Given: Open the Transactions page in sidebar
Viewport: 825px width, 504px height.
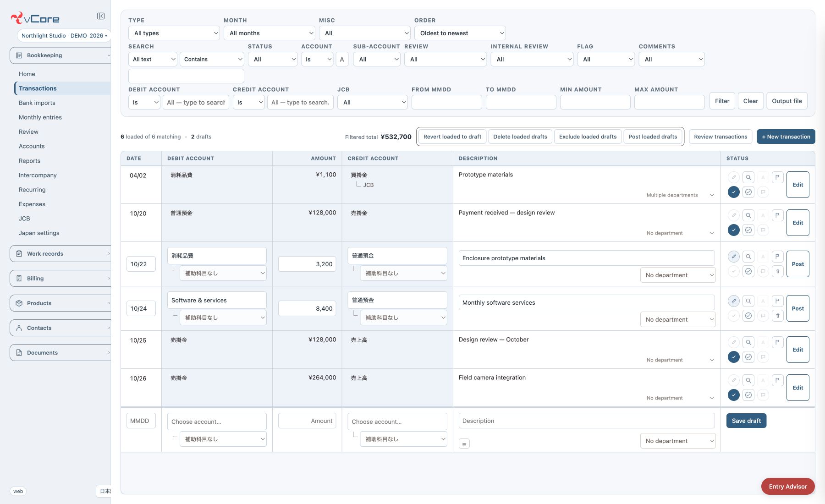Looking at the screenshot, I should pyautogui.click(x=62, y=88).
